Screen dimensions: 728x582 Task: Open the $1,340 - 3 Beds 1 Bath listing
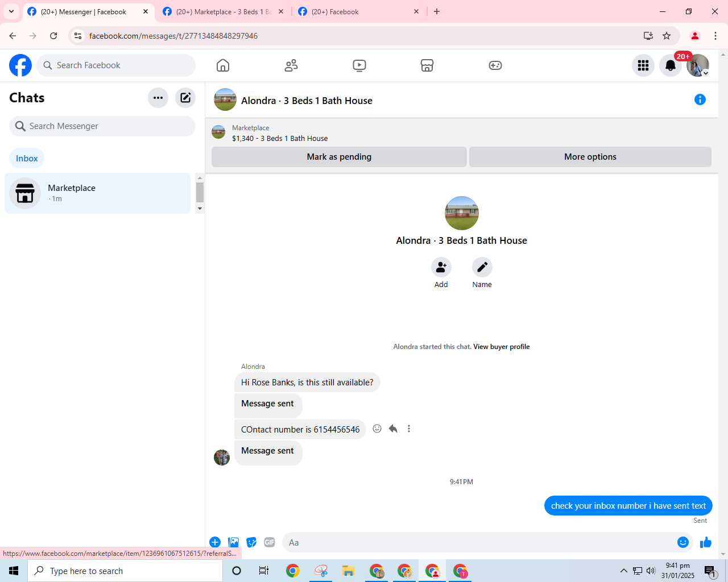[x=280, y=138]
